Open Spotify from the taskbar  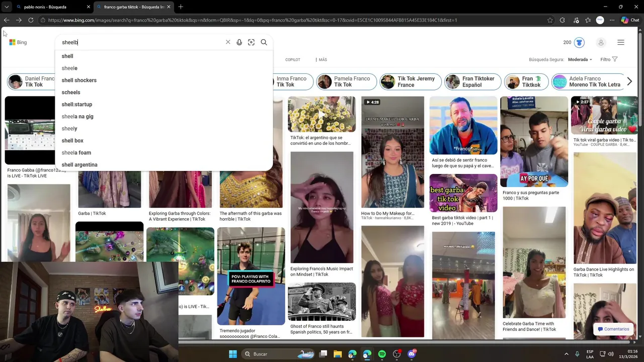[x=382, y=354]
